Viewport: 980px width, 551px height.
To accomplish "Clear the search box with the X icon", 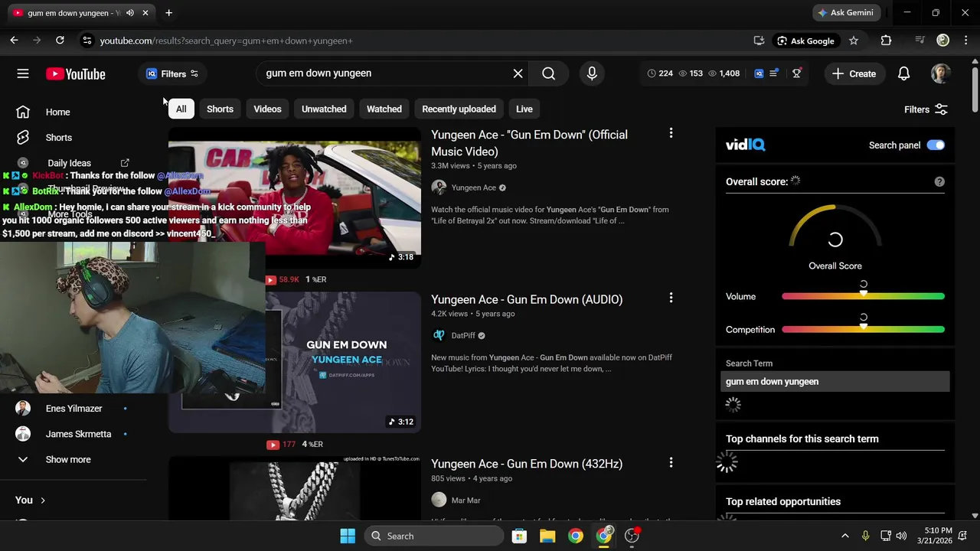I will pos(518,73).
